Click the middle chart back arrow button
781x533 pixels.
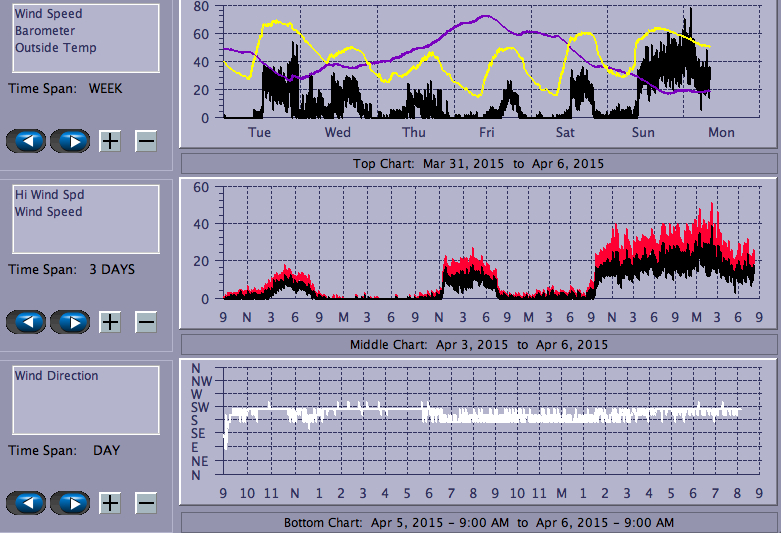(26, 322)
